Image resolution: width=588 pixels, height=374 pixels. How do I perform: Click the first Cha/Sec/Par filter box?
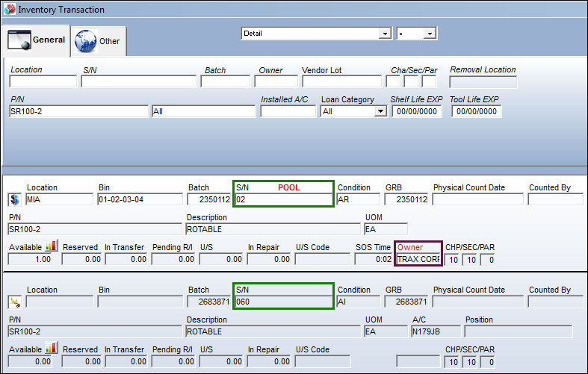pyautogui.click(x=393, y=81)
